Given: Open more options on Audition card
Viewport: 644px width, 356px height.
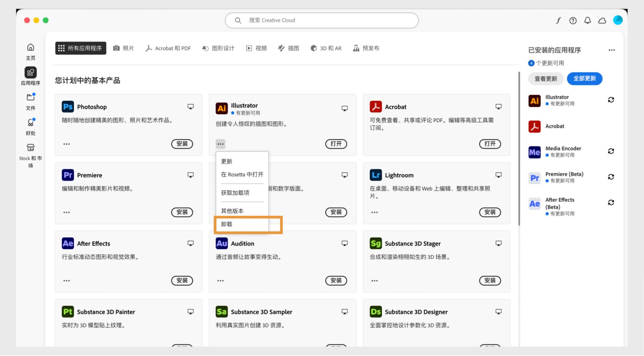Looking at the screenshot, I should pos(220,281).
